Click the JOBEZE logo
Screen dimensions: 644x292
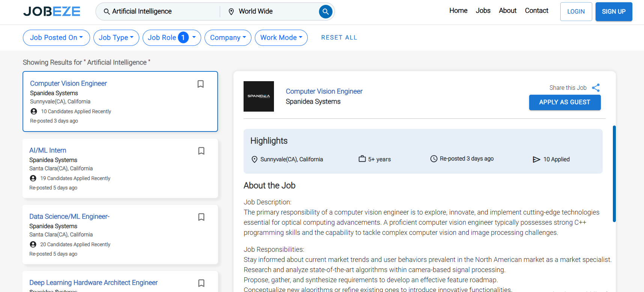52,11
